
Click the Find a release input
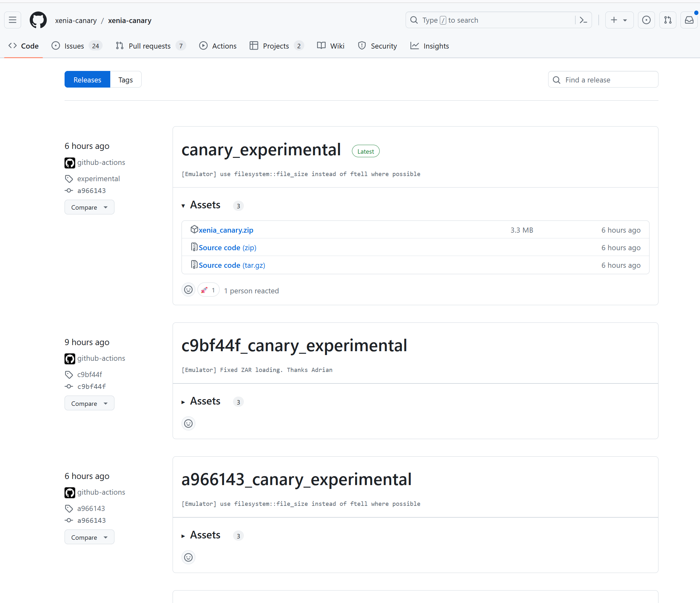(603, 80)
